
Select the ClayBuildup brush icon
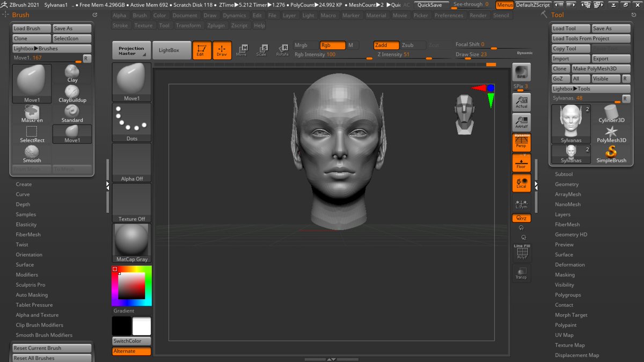click(72, 94)
